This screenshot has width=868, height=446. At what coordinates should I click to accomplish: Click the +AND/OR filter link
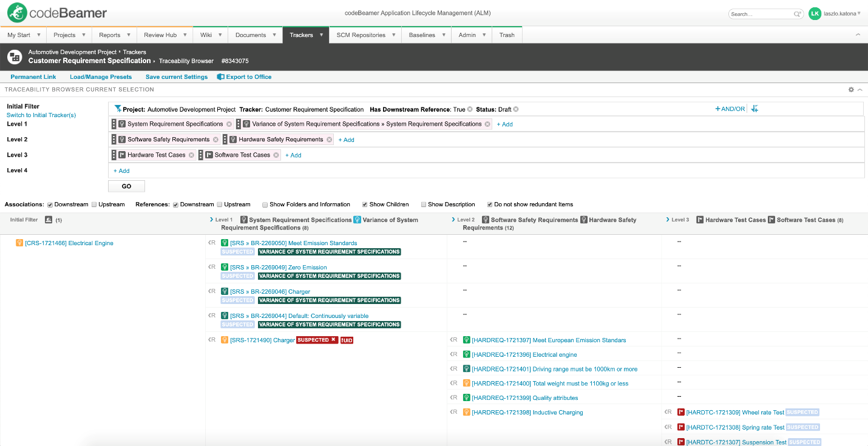tap(730, 109)
